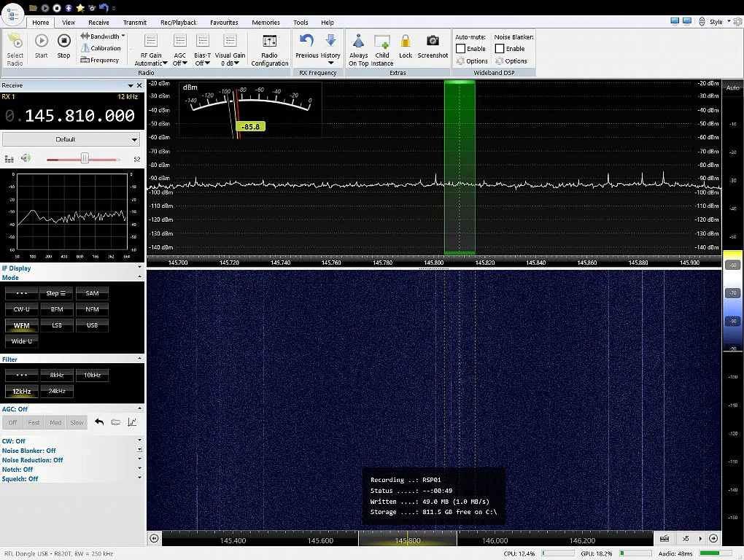The image size is (744, 560).
Task: Click the Step mode button
Action: (56, 293)
